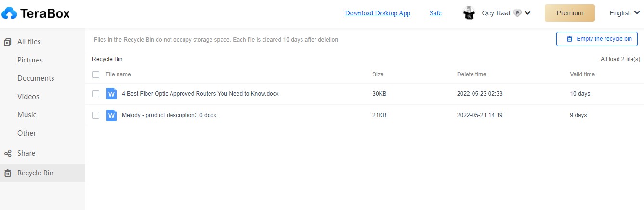Click the Share icon in the sidebar
The width and height of the screenshot is (644, 210).
coord(8,154)
